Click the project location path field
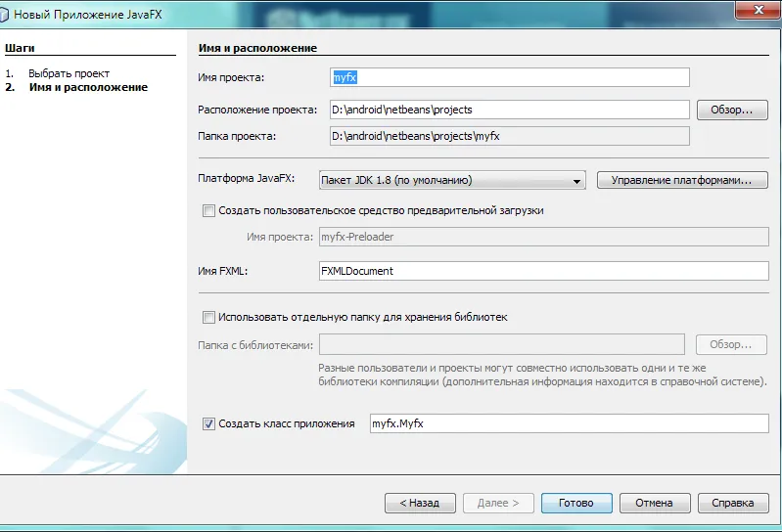Viewport: 782px width, 532px height. point(510,110)
